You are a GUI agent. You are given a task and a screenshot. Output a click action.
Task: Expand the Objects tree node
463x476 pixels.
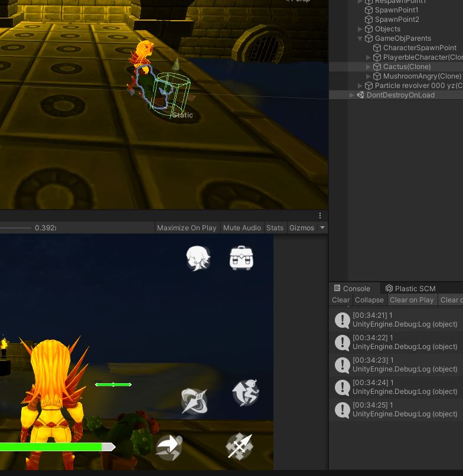coord(360,29)
